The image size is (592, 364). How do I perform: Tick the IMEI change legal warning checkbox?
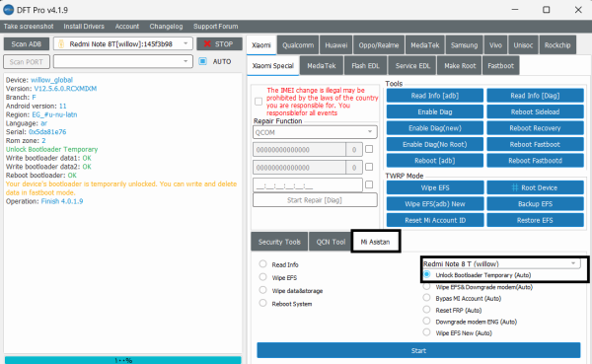pyautogui.click(x=259, y=102)
